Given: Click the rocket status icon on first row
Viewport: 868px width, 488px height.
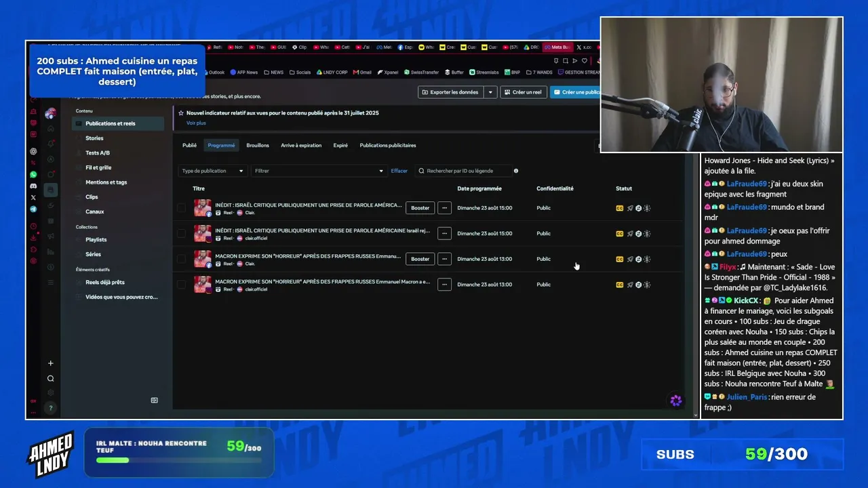Looking at the screenshot, I should point(630,208).
